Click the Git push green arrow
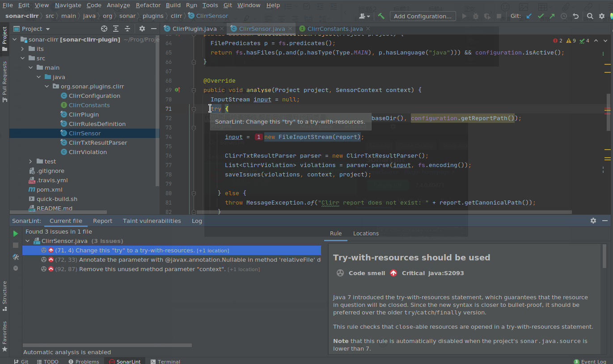This screenshot has width=613, height=364. [552, 16]
